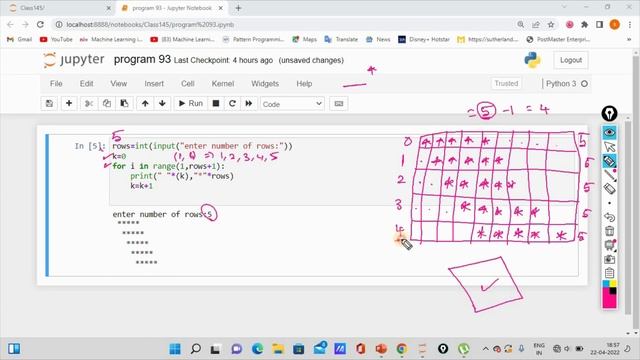Image resolution: width=640 pixels, height=360 pixels.
Task: Open the Translate bookmark
Action: (341, 39)
